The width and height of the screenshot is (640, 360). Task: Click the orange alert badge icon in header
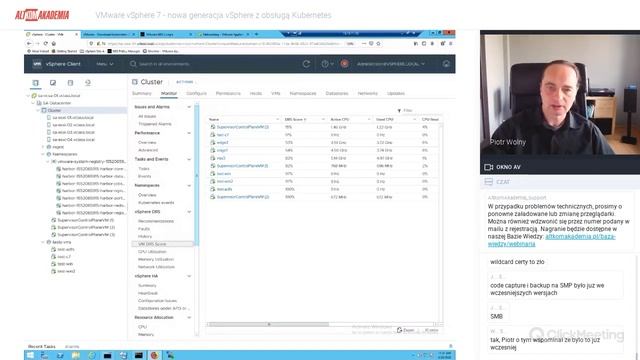coord(344,64)
